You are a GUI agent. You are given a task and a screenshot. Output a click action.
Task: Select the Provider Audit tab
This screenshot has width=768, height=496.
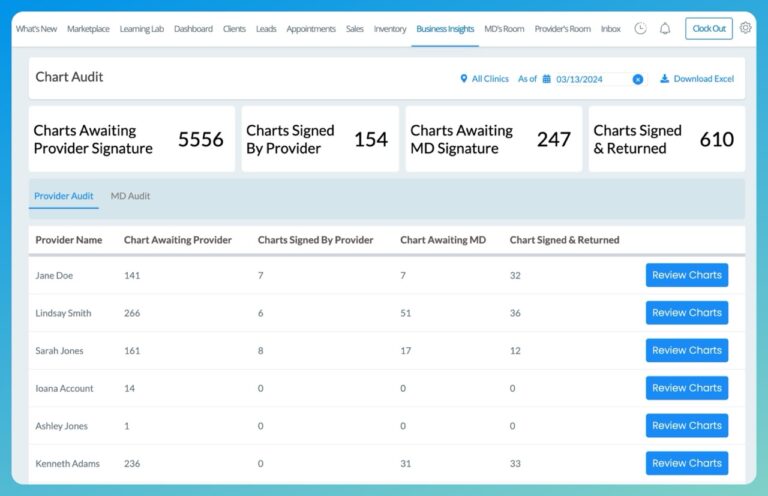pos(64,196)
